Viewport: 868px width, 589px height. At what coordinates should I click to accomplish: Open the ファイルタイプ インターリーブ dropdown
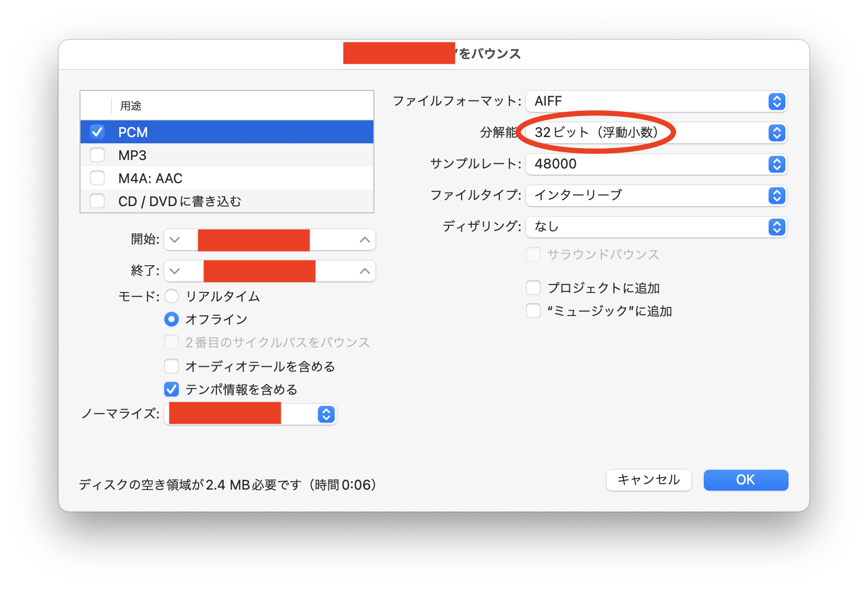tap(656, 195)
